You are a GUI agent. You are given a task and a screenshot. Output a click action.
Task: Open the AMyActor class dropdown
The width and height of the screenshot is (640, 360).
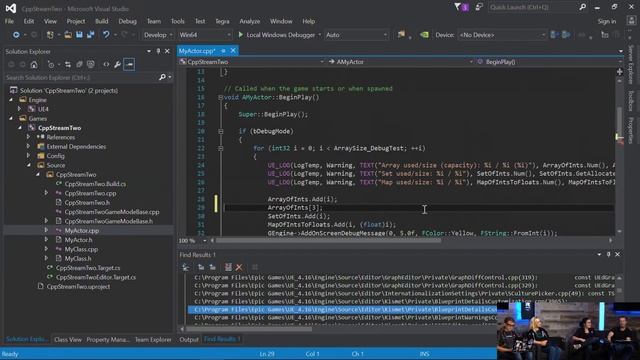click(x=400, y=62)
